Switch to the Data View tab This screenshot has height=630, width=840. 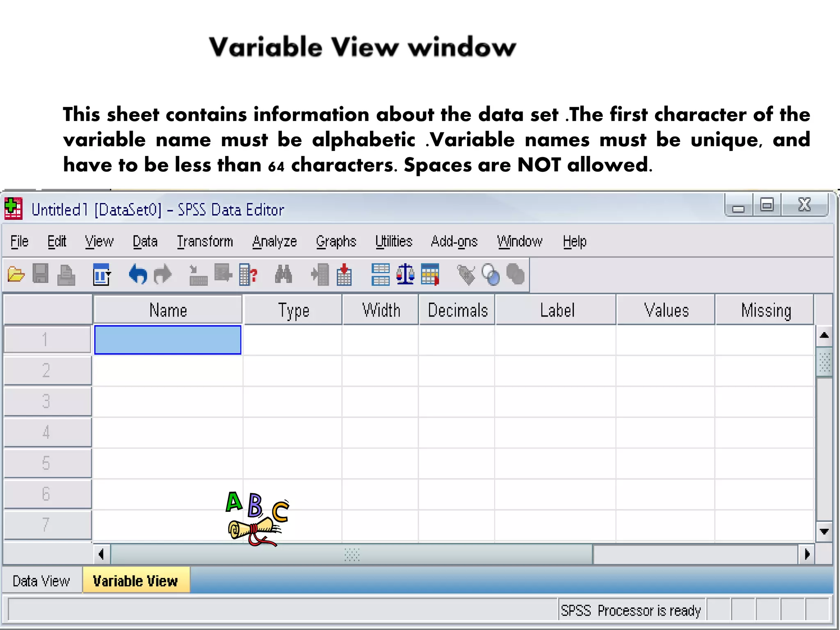coord(41,581)
